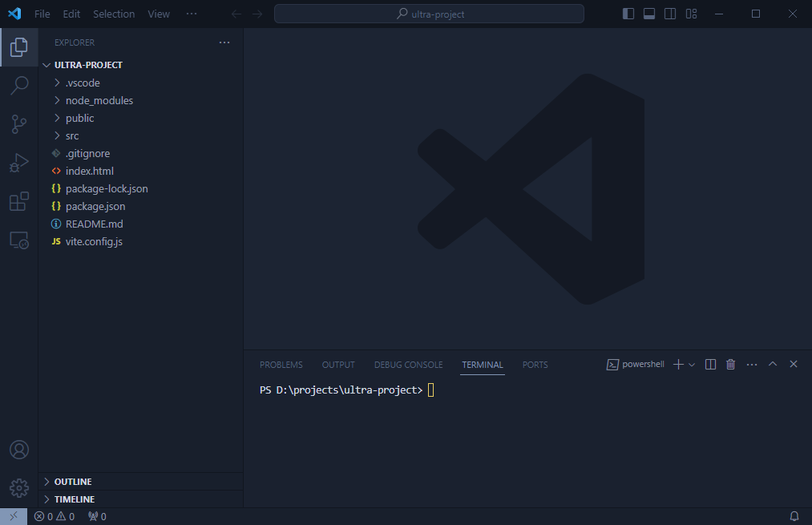Toggle bottom panel visibility
Image resolution: width=812 pixels, height=525 pixels.
[648, 14]
